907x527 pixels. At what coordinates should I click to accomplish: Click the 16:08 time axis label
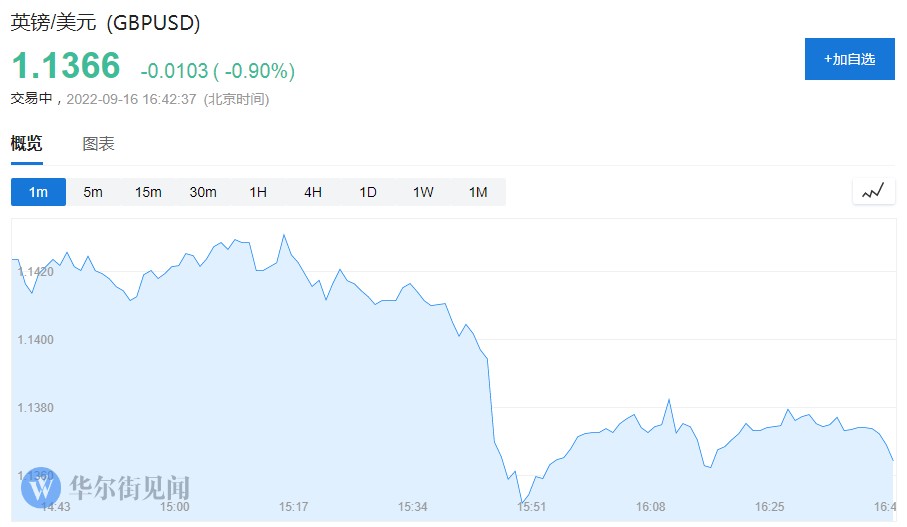(650, 508)
